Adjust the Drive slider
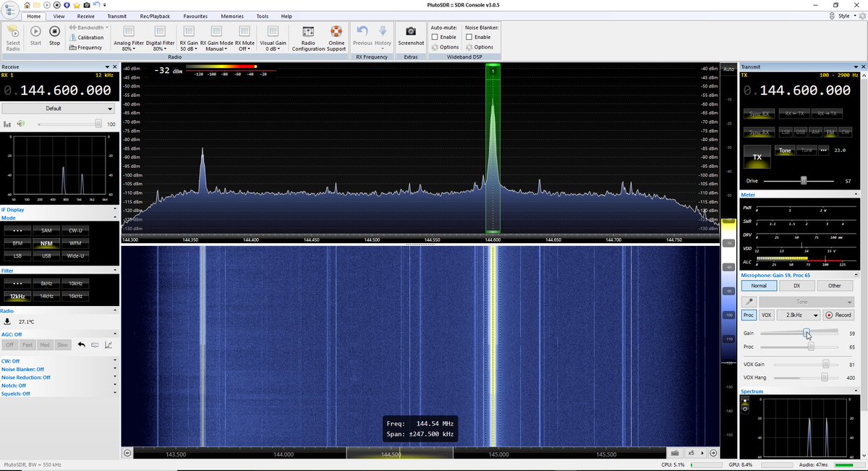This screenshot has height=471, width=868. click(x=805, y=181)
